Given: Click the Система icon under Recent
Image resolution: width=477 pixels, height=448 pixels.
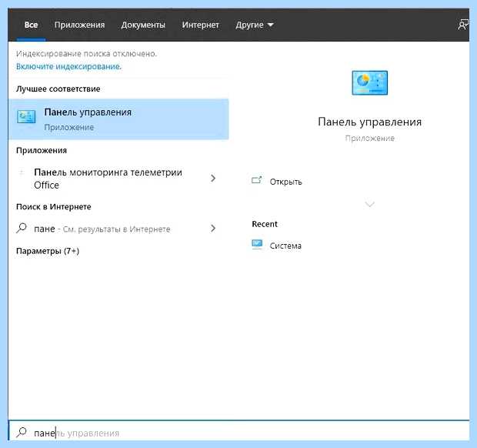Looking at the screenshot, I should (x=257, y=244).
